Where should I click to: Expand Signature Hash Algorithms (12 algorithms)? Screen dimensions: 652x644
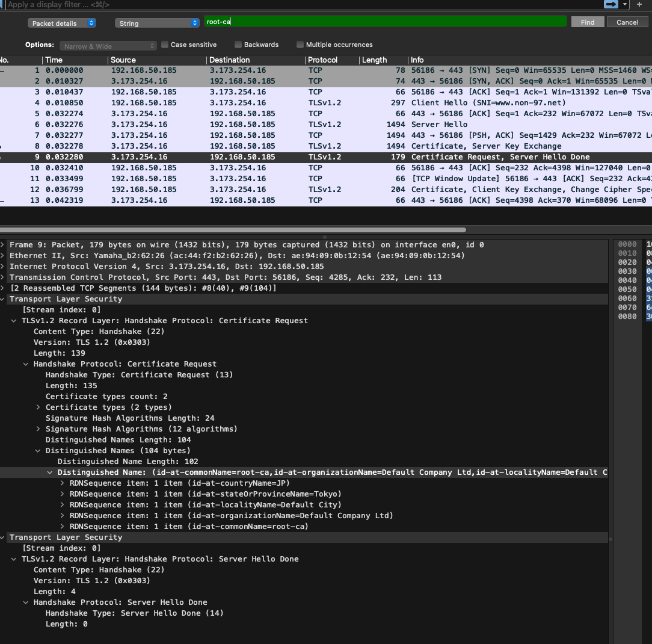tap(38, 429)
